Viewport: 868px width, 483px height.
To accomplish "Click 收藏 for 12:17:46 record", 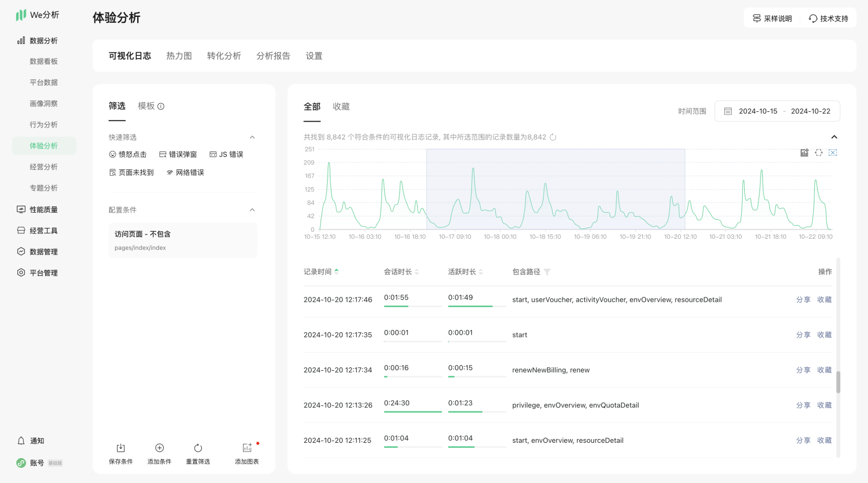I will (825, 300).
